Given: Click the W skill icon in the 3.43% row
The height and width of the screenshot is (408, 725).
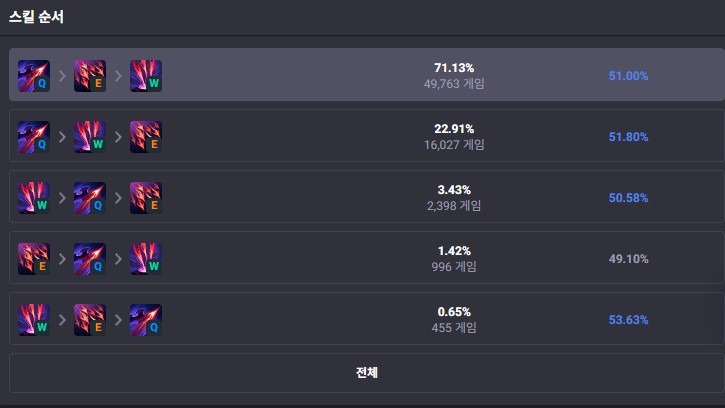Looking at the screenshot, I should coord(34,198).
